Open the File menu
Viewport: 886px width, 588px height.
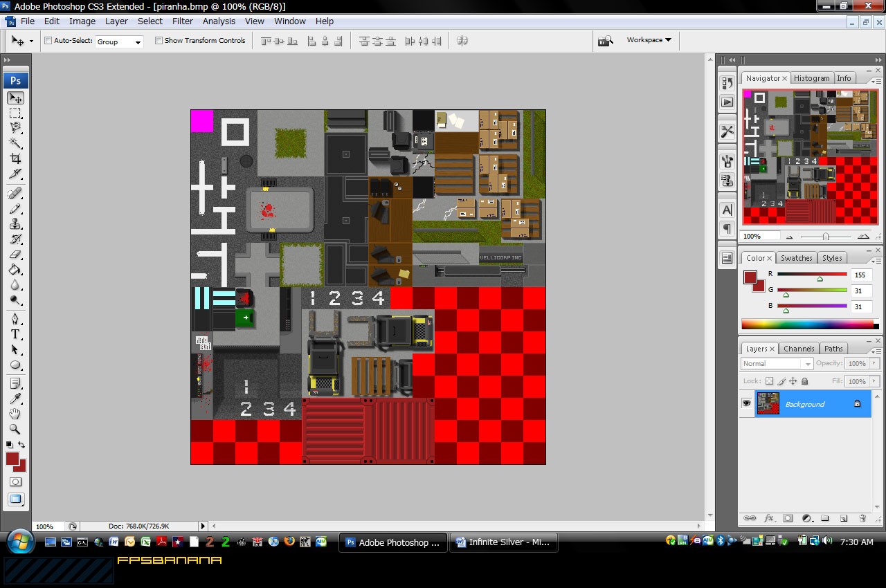point(28,21)
